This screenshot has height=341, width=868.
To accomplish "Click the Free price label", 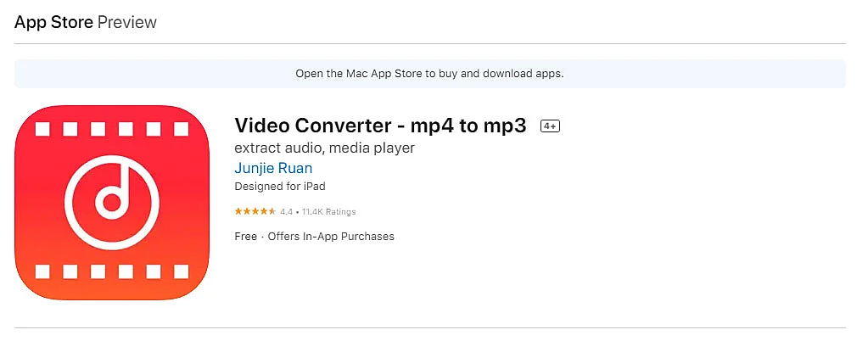I will 245,236.
